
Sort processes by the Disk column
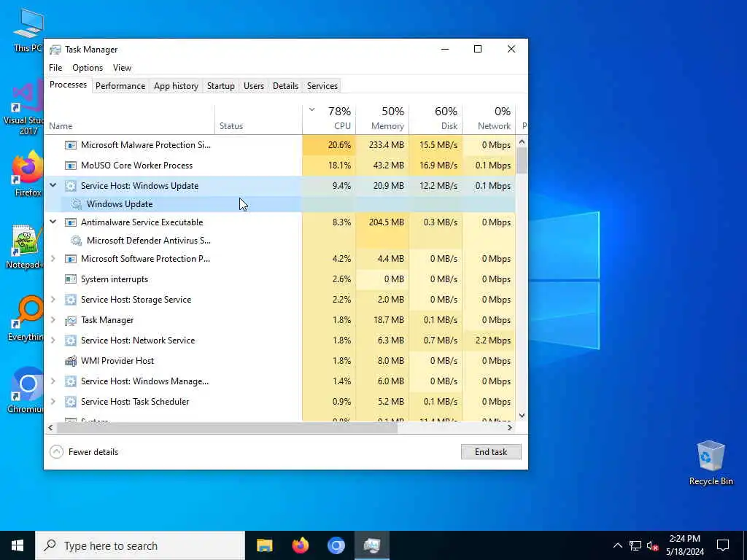point(436,119)
